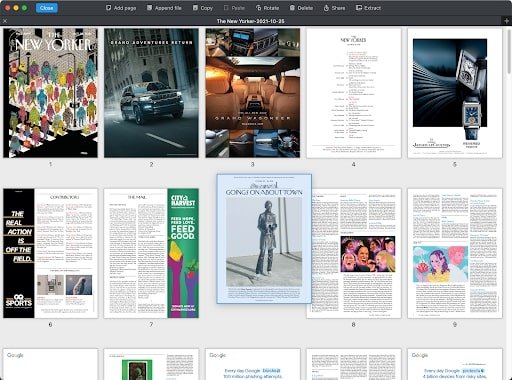Click the Extract toolbar icon

click(x=359, y=8)
